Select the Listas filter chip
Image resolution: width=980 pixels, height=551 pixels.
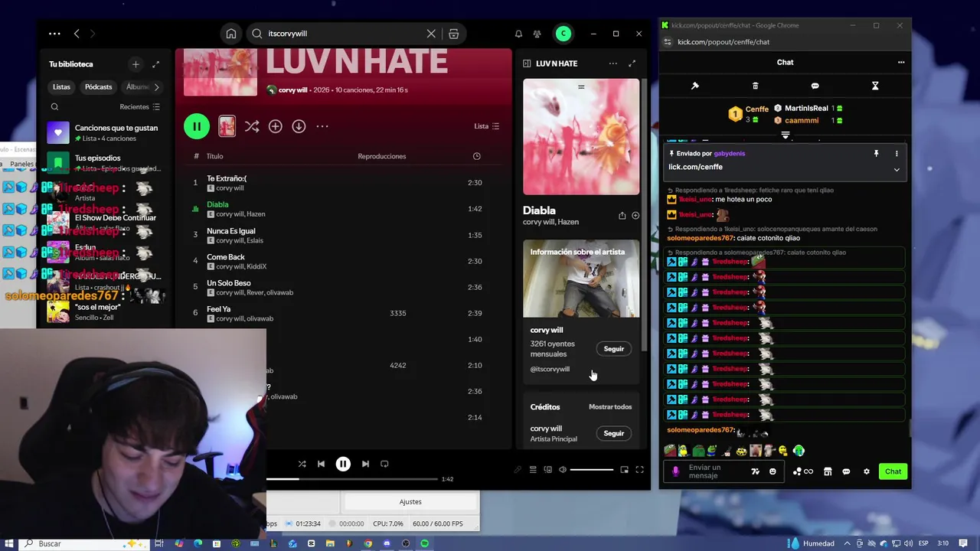coord(61,87)
